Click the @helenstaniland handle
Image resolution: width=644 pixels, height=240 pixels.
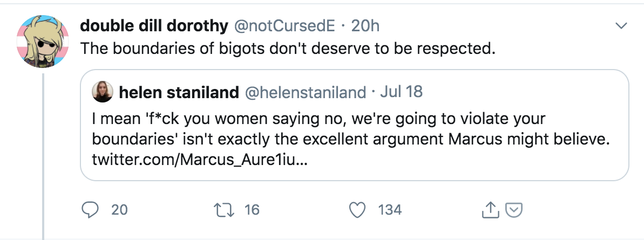point(306,92)
